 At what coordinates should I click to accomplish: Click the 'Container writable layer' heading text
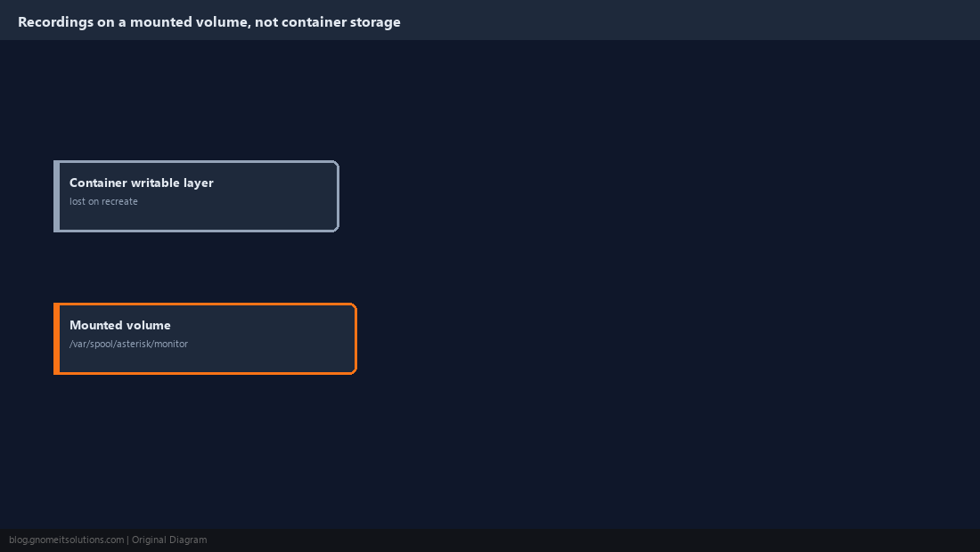pos(142,183)
